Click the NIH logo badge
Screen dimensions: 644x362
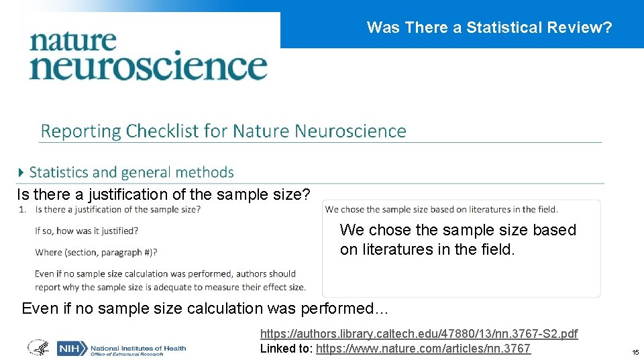coord(72,349)
